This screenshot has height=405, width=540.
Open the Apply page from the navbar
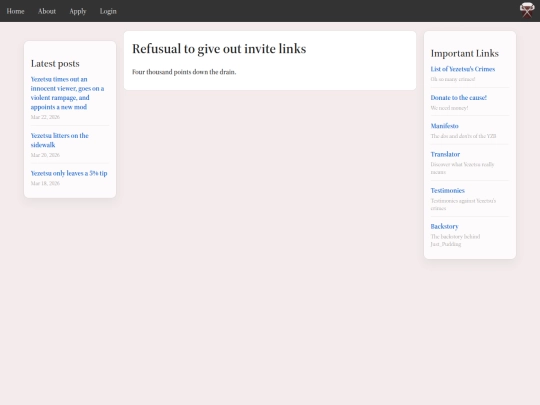click(78, 11)
